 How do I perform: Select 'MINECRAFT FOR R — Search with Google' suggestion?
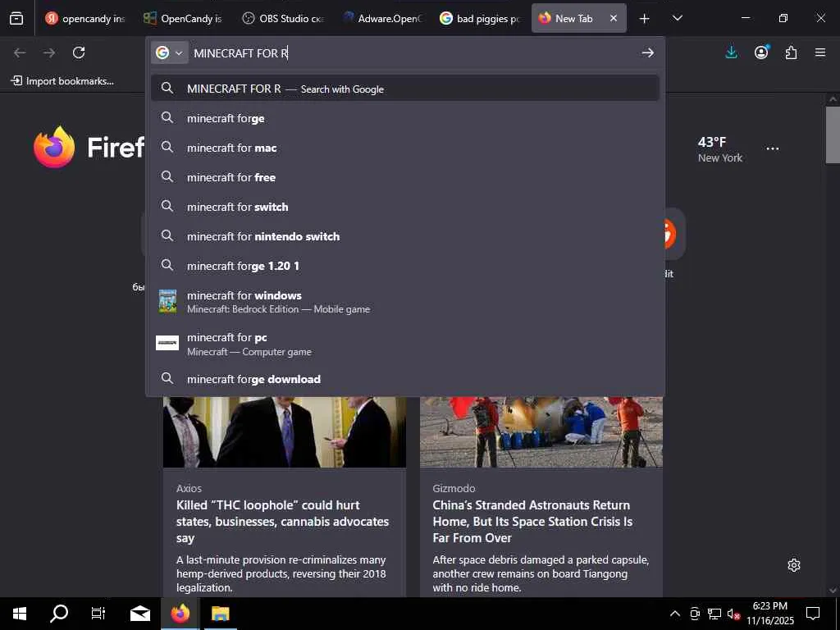pyautogui.click(x=405, y=89)
